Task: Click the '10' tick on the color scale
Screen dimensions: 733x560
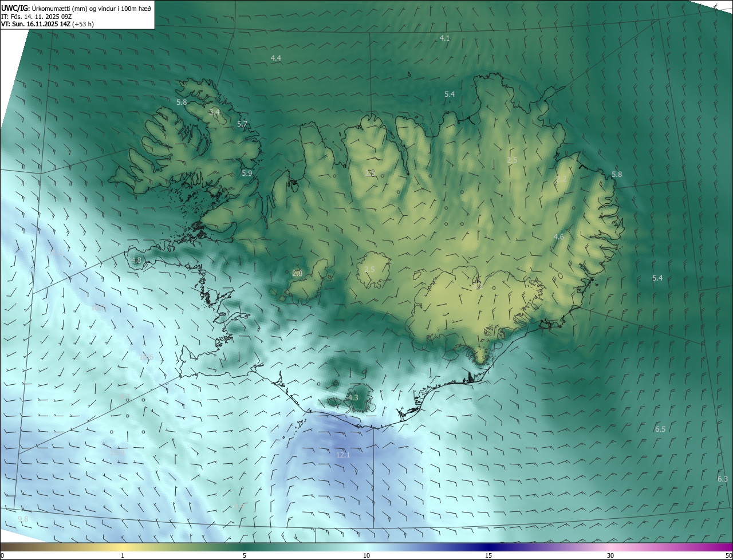Action: click(366, 556)
